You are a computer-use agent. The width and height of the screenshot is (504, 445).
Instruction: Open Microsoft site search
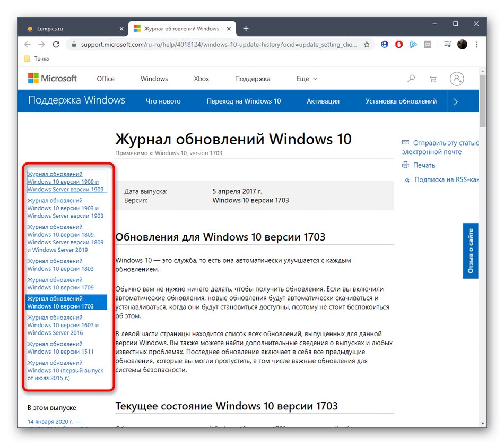(x=411, y=79)
